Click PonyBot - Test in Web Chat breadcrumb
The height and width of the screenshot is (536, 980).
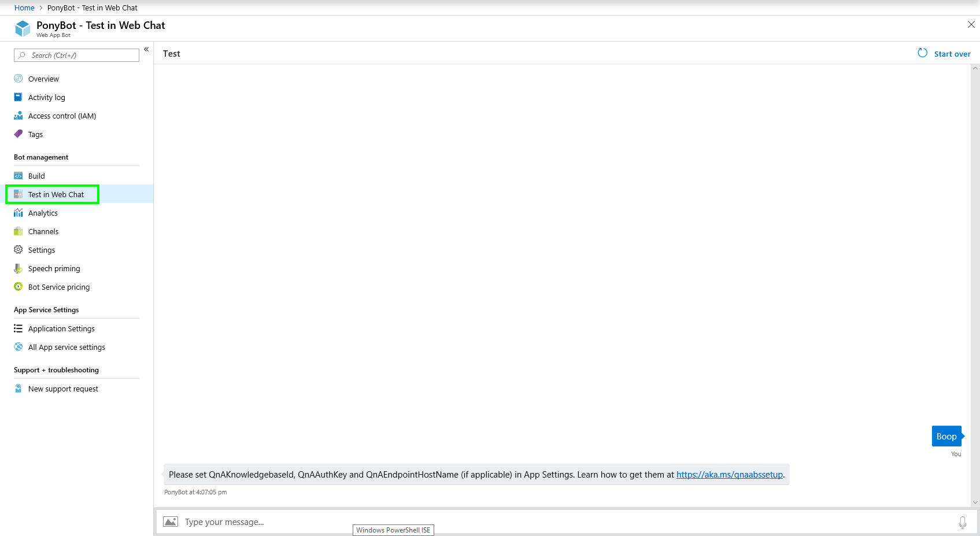coord(93,8)
